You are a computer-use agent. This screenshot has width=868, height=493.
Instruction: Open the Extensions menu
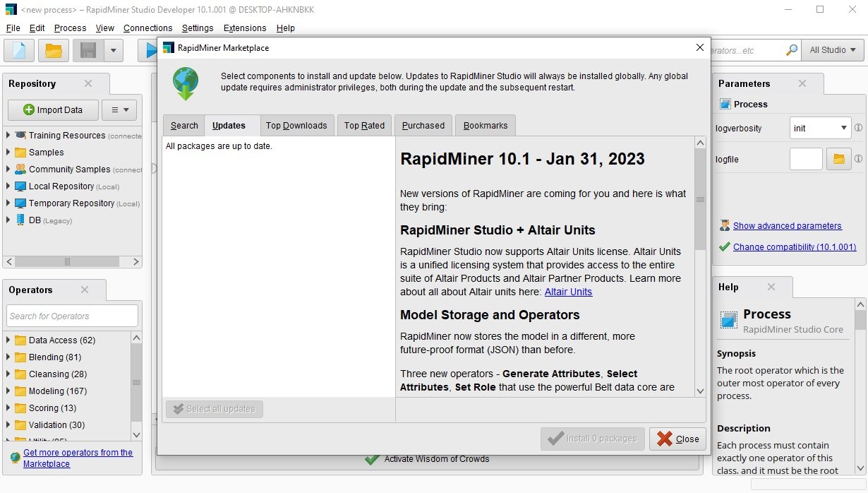click(x=245, y=28)
